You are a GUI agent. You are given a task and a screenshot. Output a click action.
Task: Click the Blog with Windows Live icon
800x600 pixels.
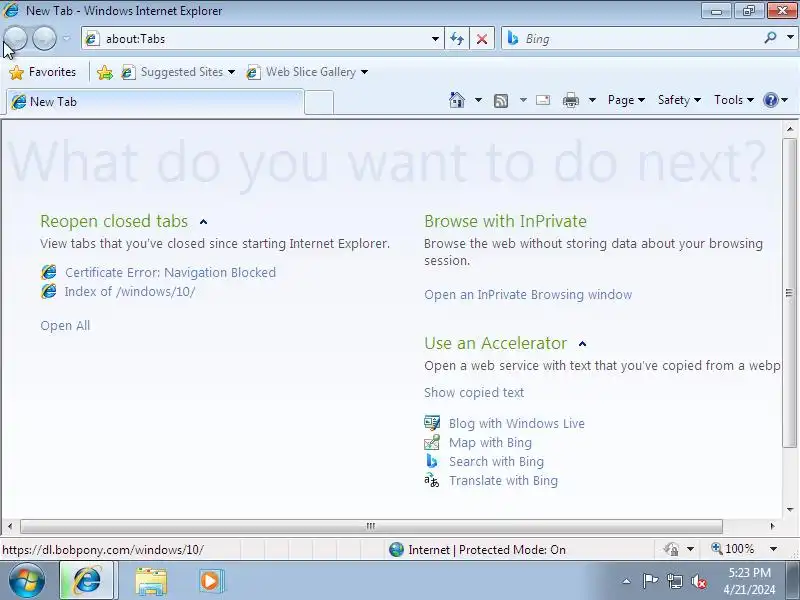432,423
